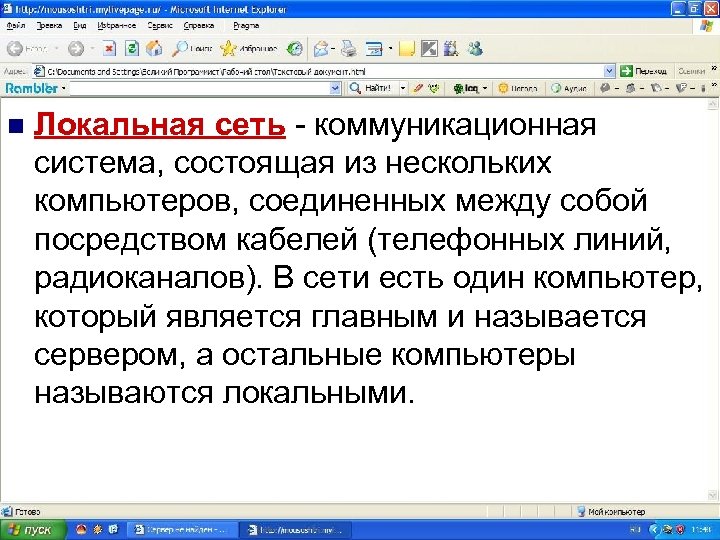Print page using printer icon
The image size is (720, 540).
[349, 48]
